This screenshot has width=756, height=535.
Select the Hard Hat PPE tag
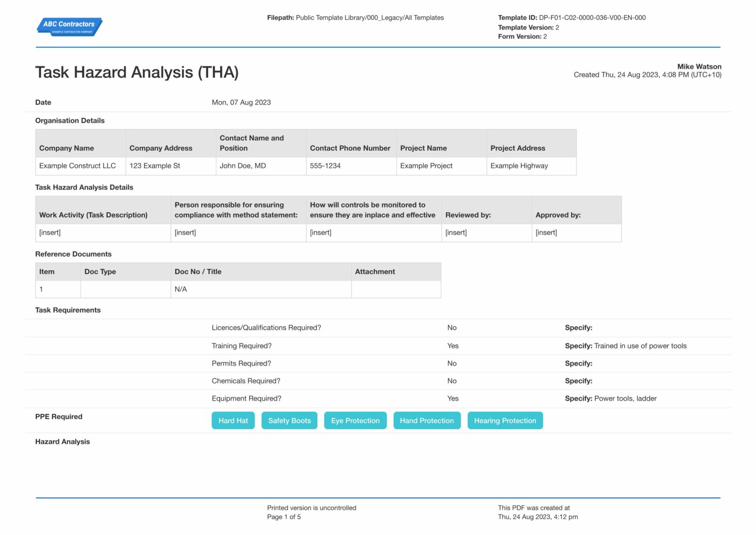click(x=233, y=420)
